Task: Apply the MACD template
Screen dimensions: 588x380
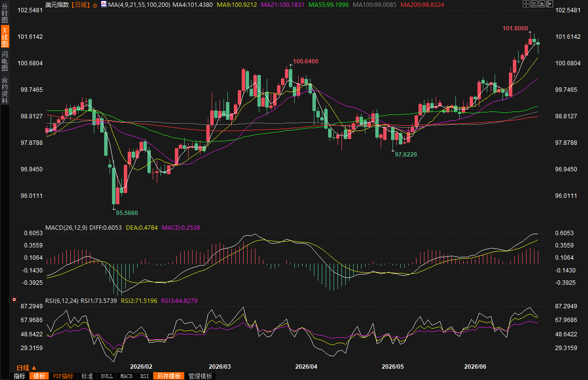Action: (x=126, y=376)
